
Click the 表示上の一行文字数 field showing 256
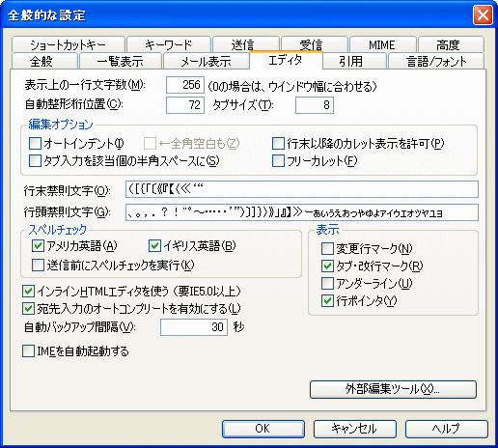coord(185,85)
